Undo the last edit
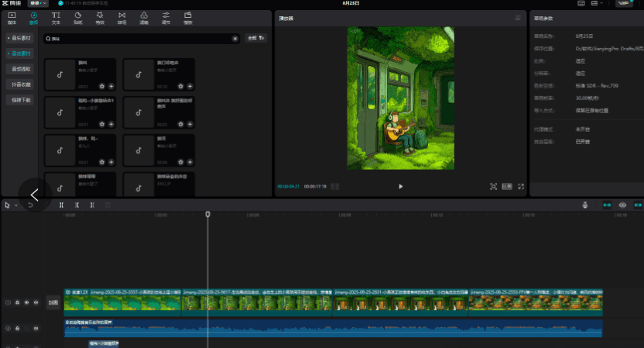The height and width of the screenshot is (348, 644). [x=30, y=205]
